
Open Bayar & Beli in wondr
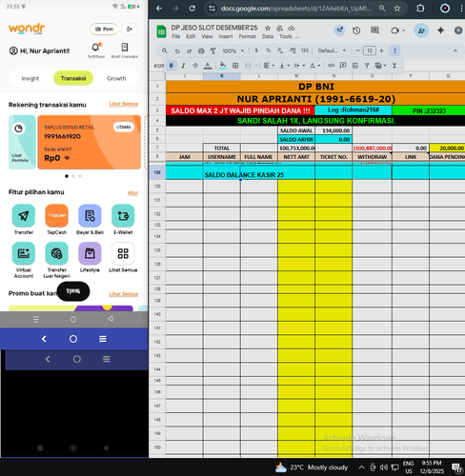click(x=90, y=216)
